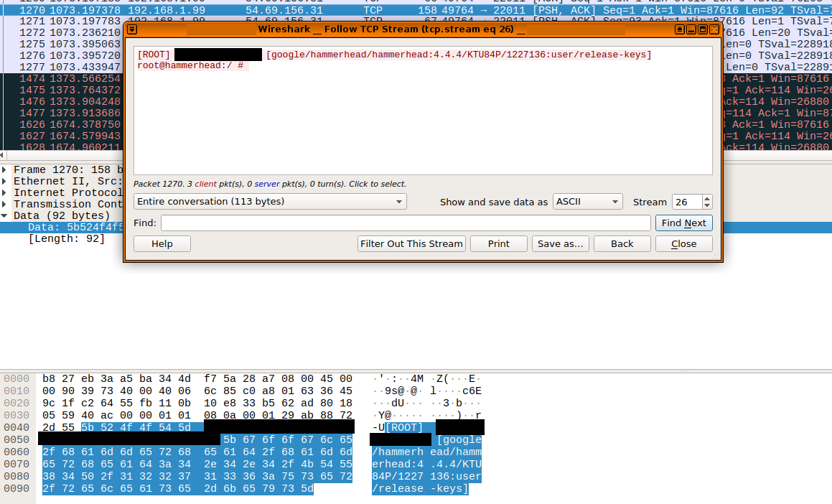Image resolution: width=832 pixels, height=504 pixels.
Task: Select packet 1477 in packet list
Action: tap(62, 113)
